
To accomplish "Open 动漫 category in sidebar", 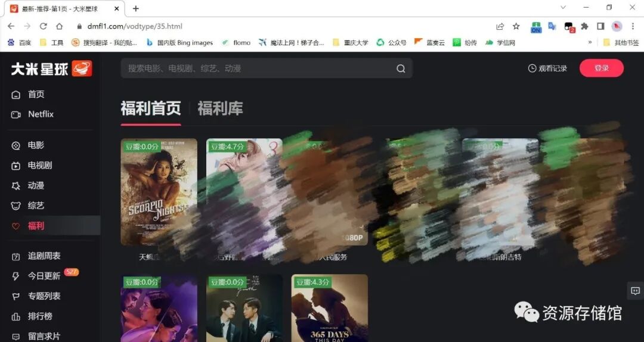I will tap(27, 185).
